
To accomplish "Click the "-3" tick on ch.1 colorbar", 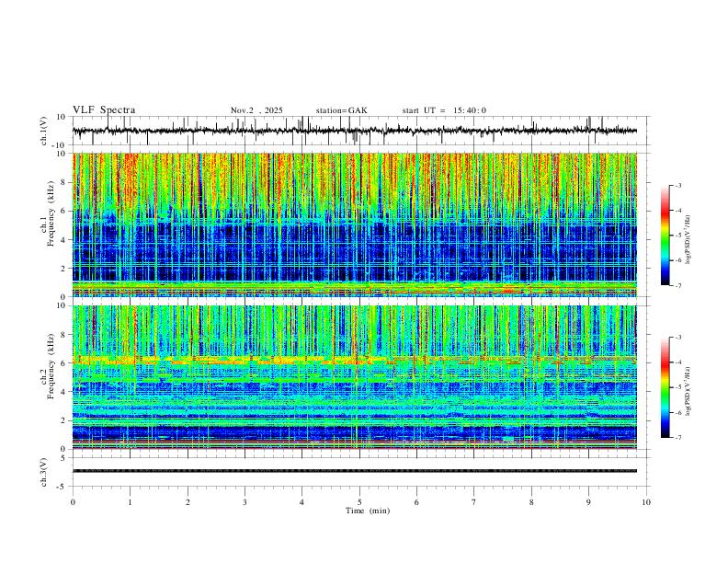I will pyautogui.click(x=678, y=185).
